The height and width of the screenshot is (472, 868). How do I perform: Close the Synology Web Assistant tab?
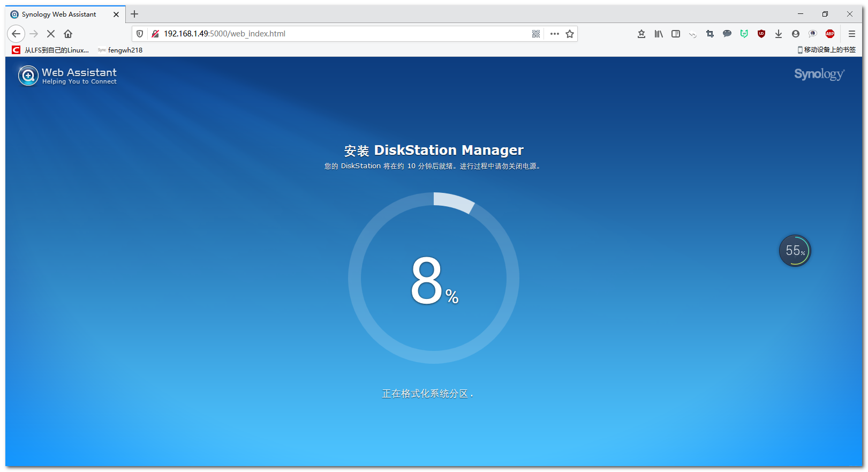click(x=116, y=14)
